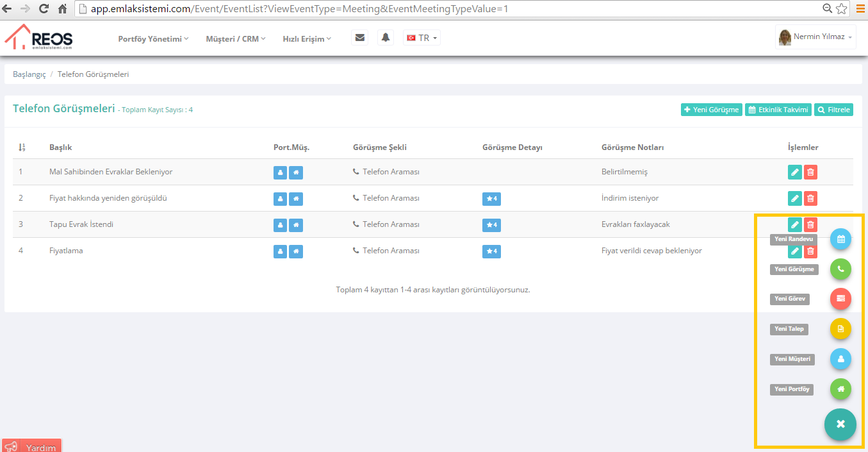The width and height of the screenshot is (868, 452).
Task: Open the Nermin Yılmaz user menu
Action: [x=815, y=37]
